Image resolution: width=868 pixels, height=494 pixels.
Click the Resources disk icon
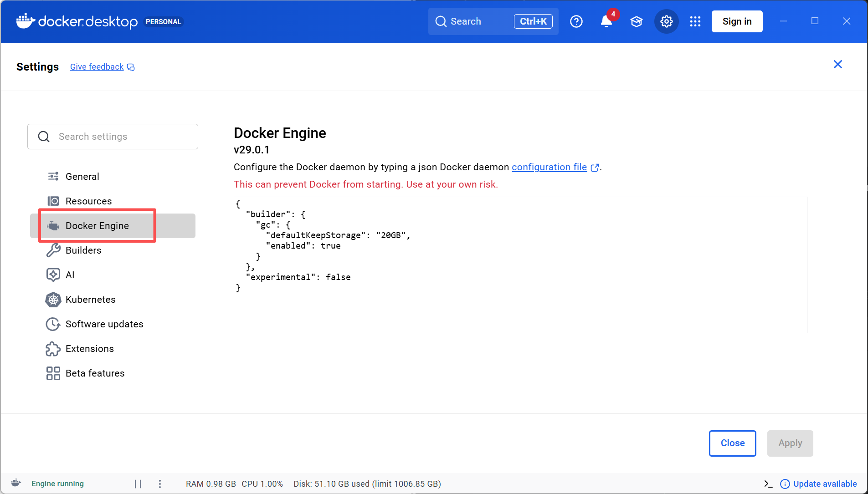point(53,201)
